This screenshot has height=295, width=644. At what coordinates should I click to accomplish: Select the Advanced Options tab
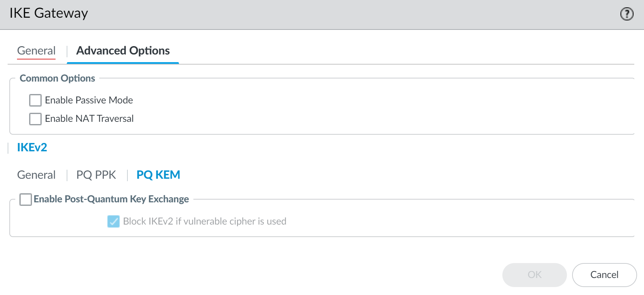click(x=123, y=51)
